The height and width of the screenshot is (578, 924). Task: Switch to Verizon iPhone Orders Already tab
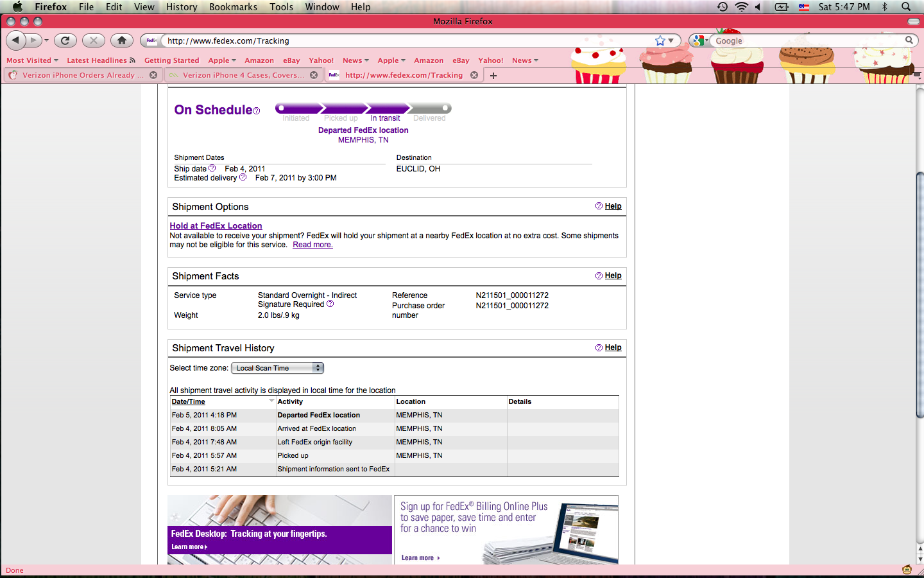[82, 75]
